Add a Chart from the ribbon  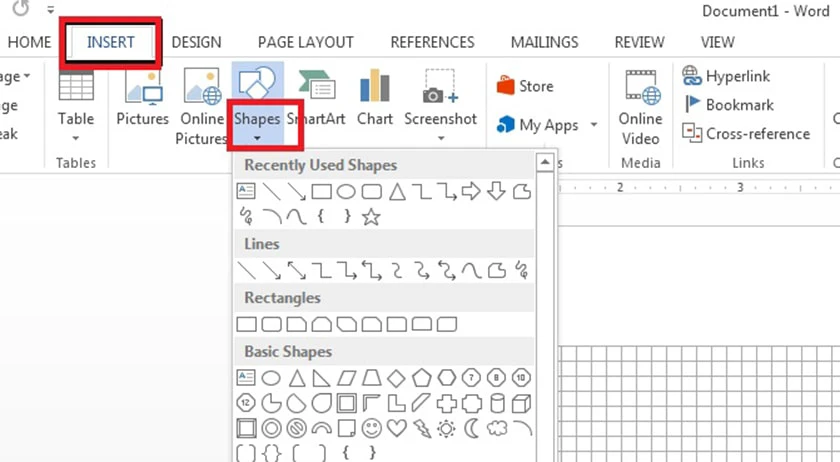click(374, 98)
